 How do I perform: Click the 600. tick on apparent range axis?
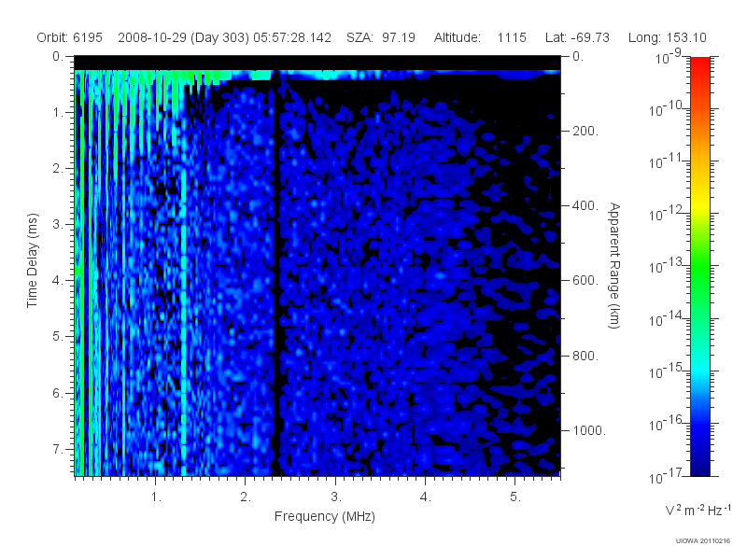click(x=585, y=281)
